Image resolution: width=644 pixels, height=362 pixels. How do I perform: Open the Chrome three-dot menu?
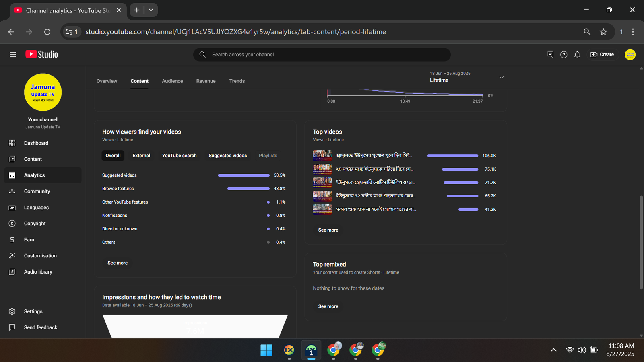633,32
